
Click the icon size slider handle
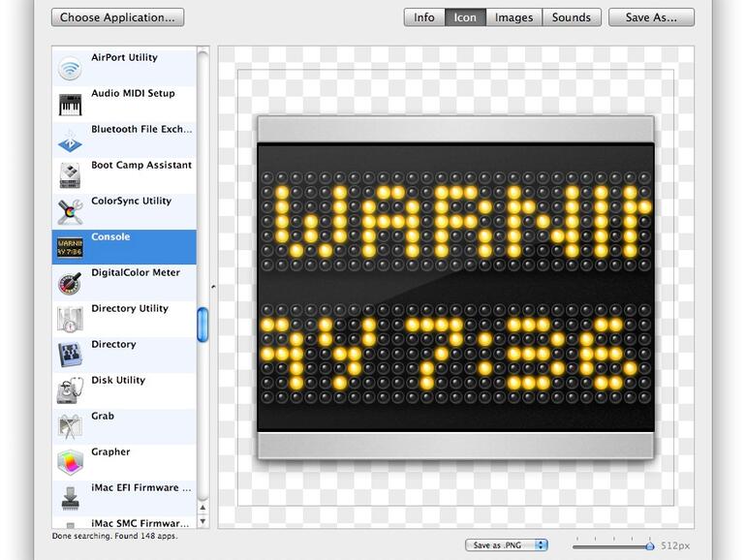[x=650, y=546]
